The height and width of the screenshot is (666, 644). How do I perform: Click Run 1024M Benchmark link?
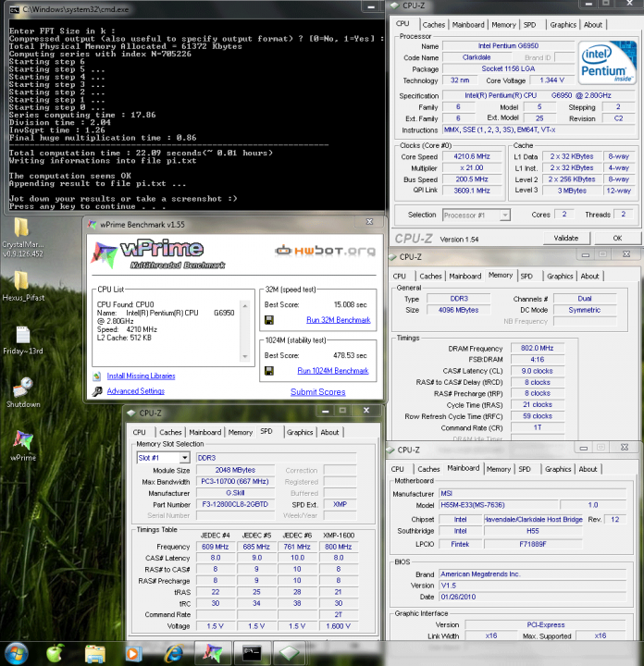[332, 371]
